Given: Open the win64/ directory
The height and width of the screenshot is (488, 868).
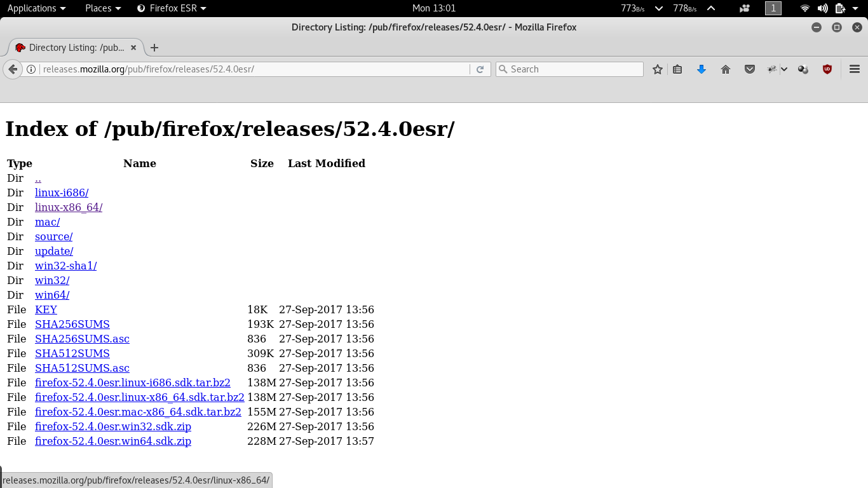Looking at the screenshot, I should point(52,295).
